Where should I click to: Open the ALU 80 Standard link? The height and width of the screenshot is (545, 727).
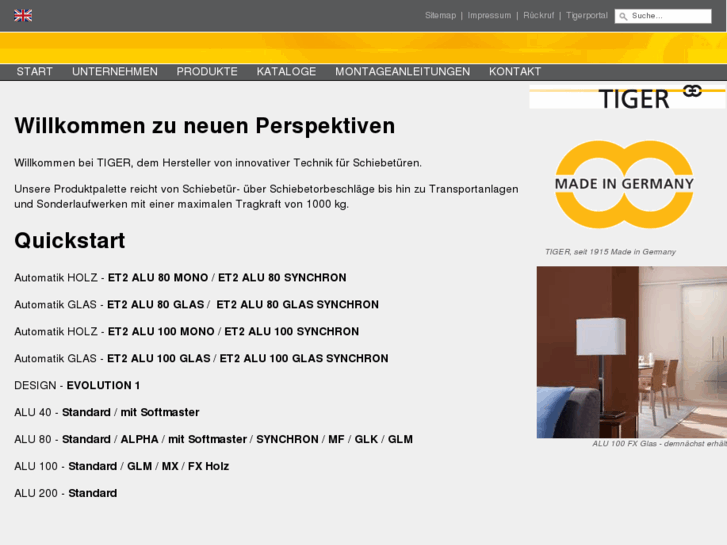86,439
